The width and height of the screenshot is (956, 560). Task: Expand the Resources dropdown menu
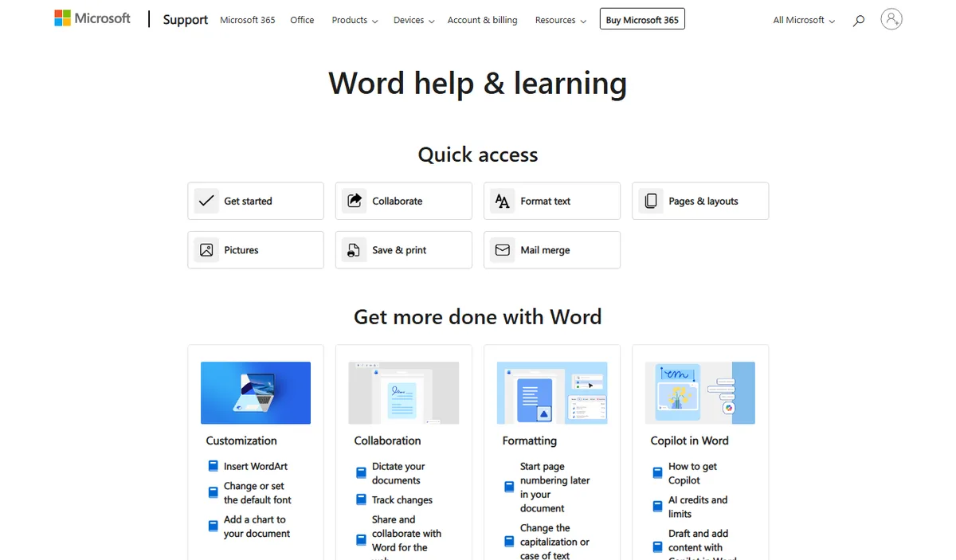[560, 20]
